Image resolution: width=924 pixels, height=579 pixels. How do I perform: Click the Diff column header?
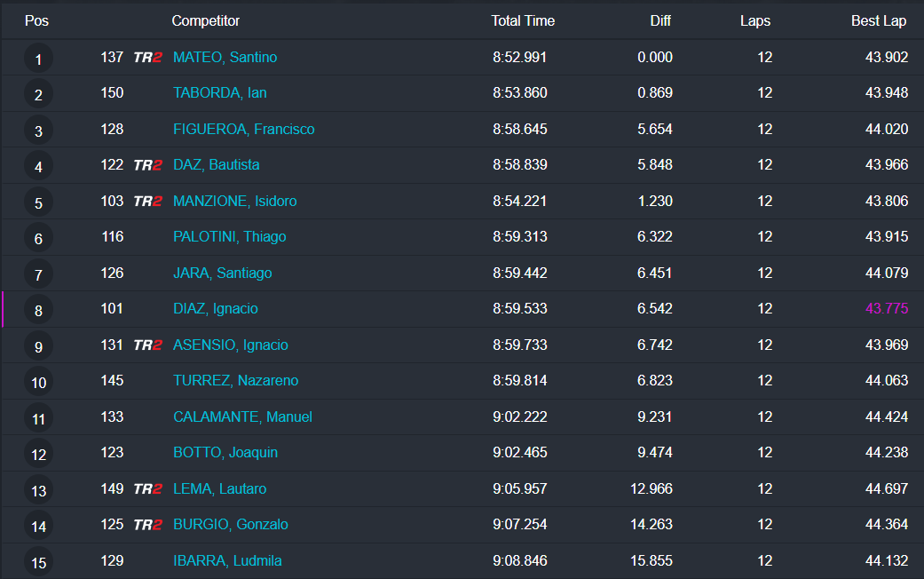pos(659,20)
